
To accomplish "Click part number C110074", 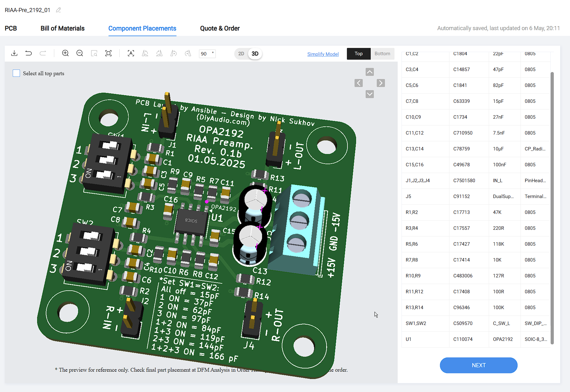I will coord(463,339).
